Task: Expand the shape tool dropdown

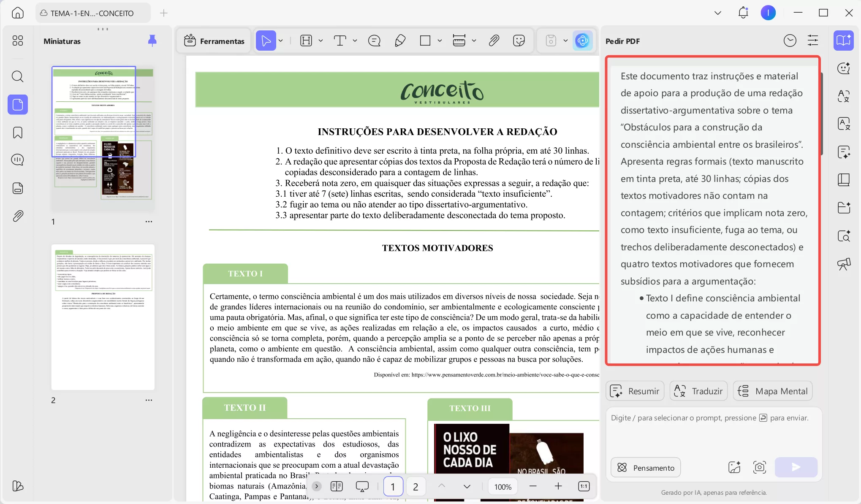Action: tap(440, 41)
